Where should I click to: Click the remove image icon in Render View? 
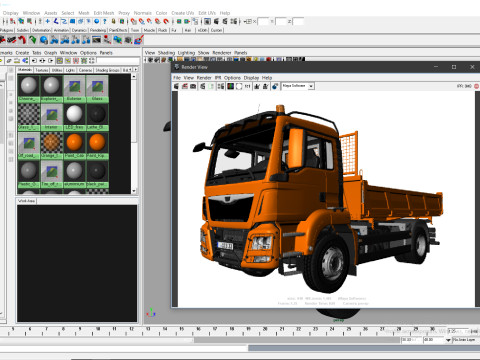coord(265,86)
